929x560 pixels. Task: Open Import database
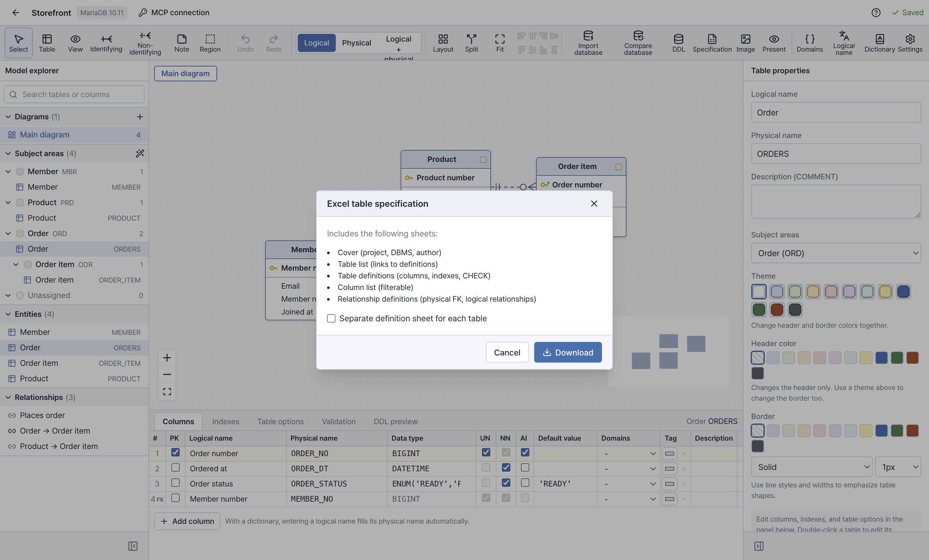(x=588, y=43)
